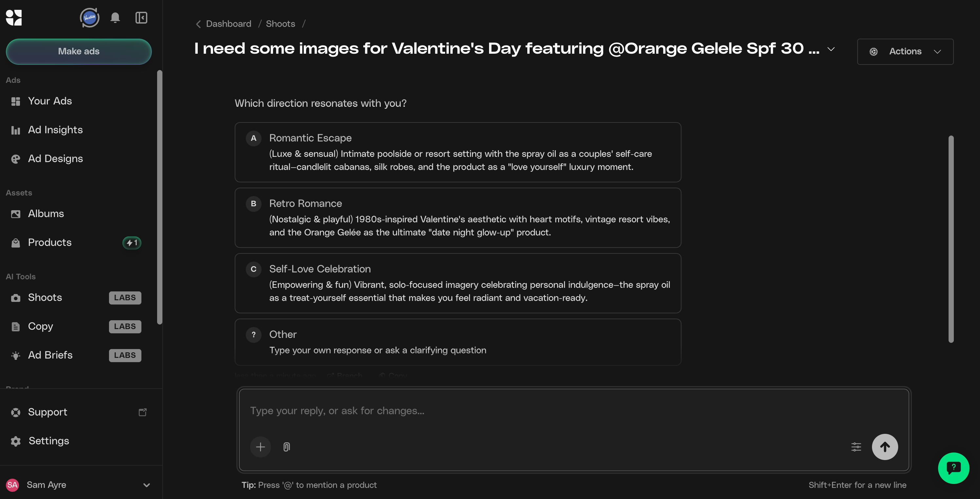The height and width of the screenshot is (499, 980).
Task: Go to the app home logo
Action: click(14, 18)
